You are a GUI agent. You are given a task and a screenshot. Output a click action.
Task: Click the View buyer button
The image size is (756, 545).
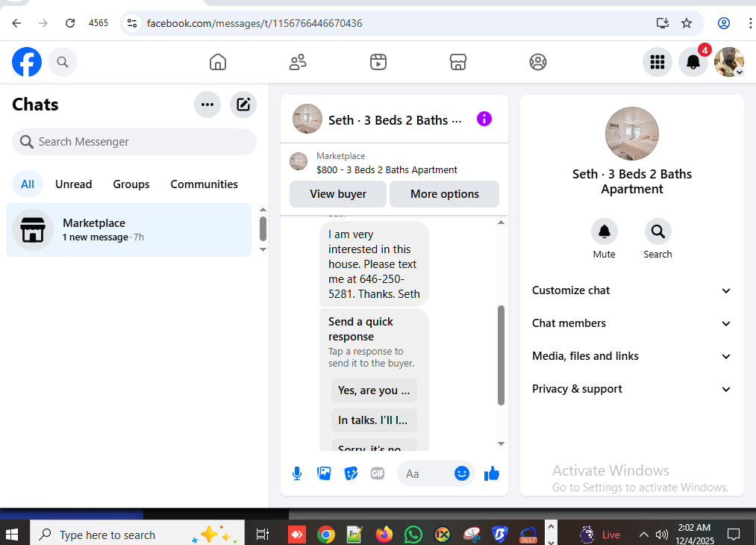(338, 194)
